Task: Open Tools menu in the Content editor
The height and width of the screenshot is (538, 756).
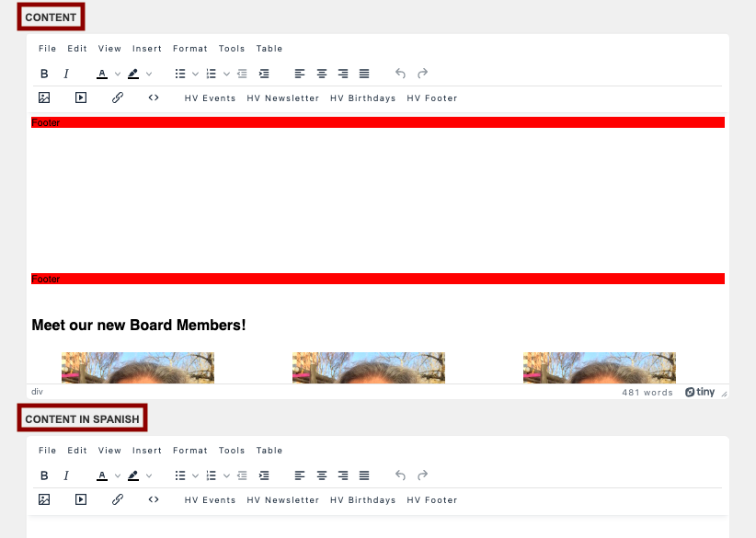Action: (232, 49)
